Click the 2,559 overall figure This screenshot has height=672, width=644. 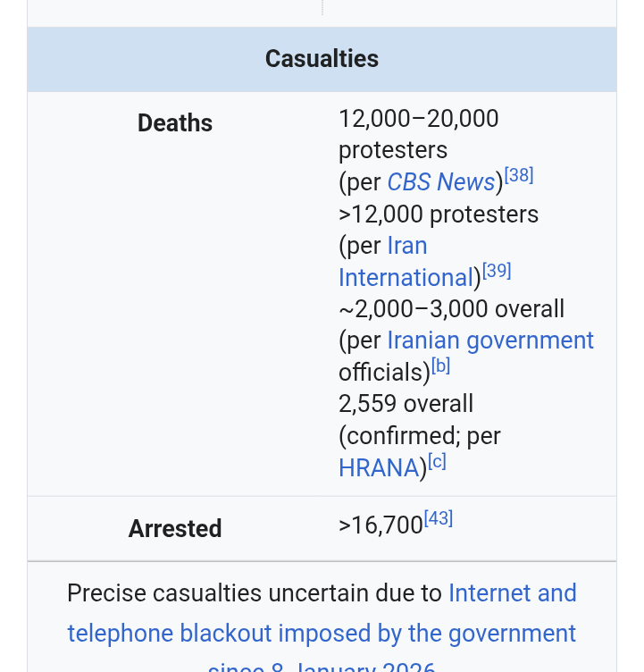[406, 404]
